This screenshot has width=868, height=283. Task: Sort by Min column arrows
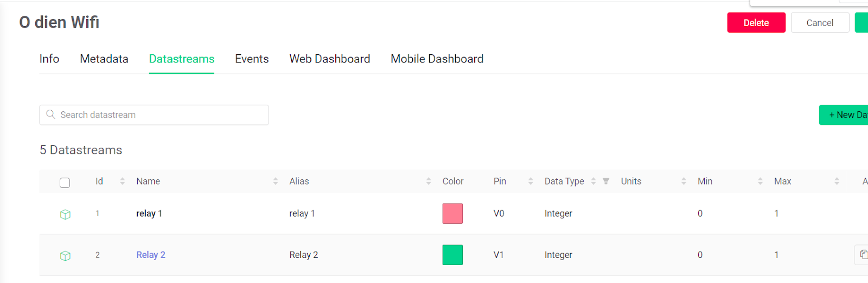pos(760,181)
